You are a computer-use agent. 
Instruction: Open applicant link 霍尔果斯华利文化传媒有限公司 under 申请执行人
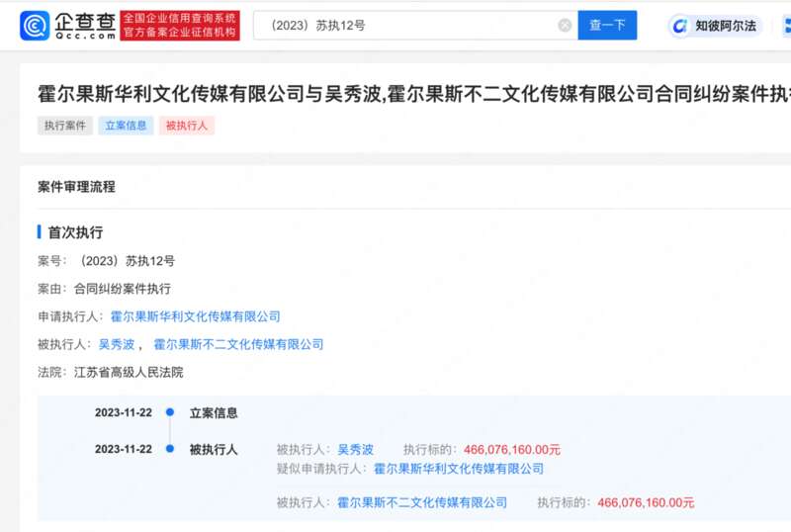tap(195, 316)
